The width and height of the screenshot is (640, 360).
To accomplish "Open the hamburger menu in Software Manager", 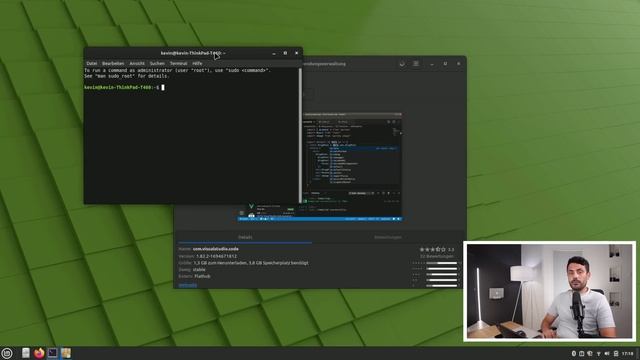I will click(416, 64).
